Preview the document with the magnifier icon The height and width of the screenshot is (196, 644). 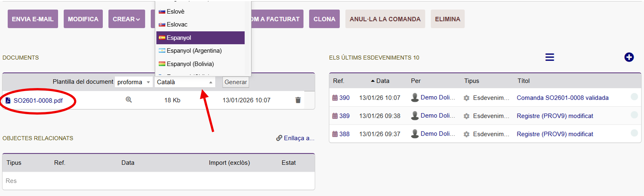tap(129, 100)
